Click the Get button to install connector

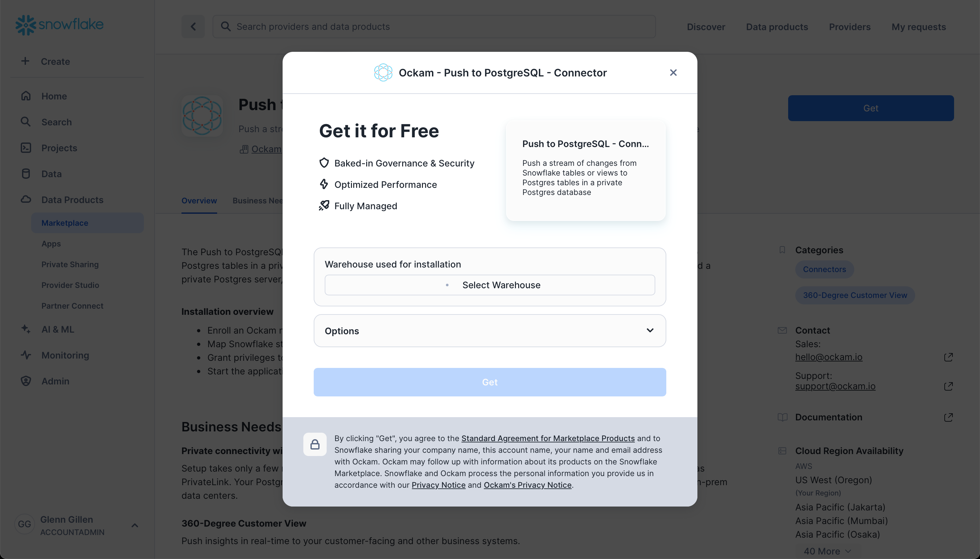pos(489,382)
